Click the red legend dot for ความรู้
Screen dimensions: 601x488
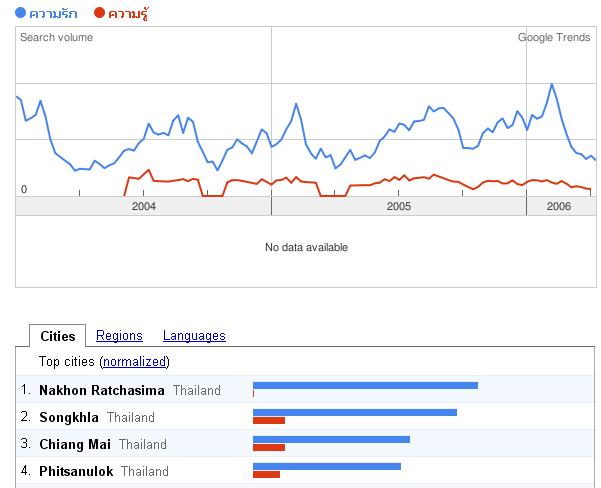click(x=99, y=13)
